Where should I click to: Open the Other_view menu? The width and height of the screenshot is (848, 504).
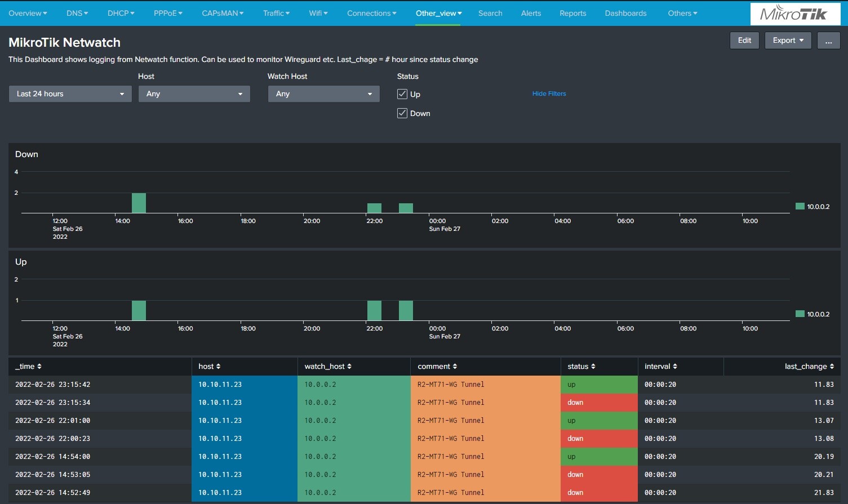[x=439, y=13]
